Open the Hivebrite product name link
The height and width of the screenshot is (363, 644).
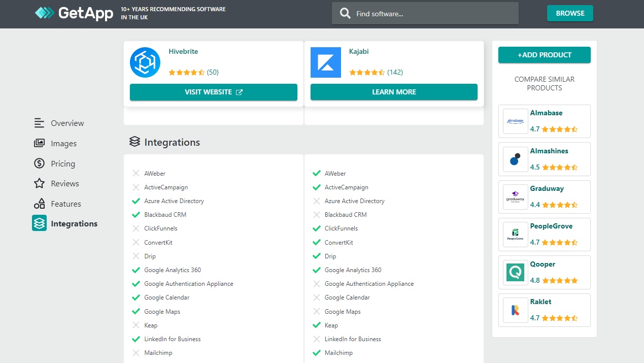click(x=183, y=51)
